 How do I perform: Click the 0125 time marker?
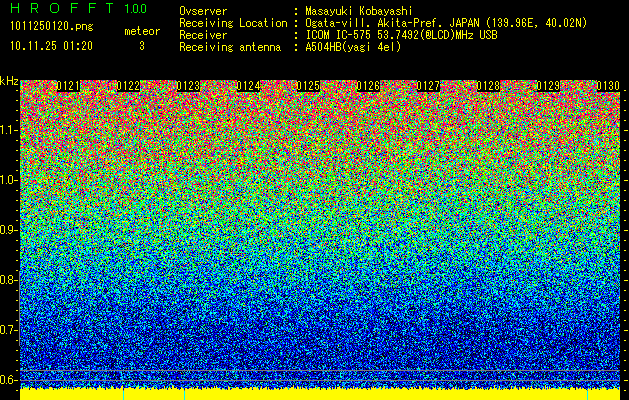[x=308, y=86]
